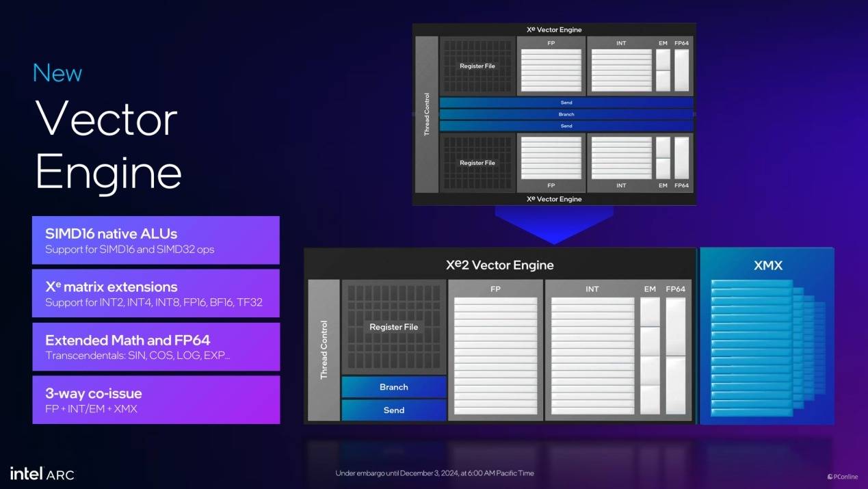The image size is (868, 489).
Task: Click the embargo notice text at bottom
Action: [x=434, y=473]
